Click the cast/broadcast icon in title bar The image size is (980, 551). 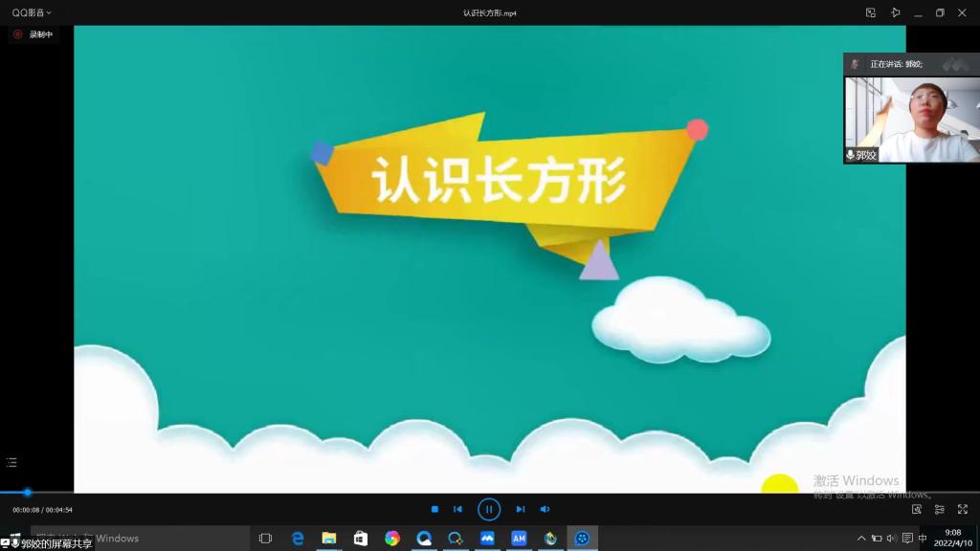pyautogui.click(x=895, y=12)
